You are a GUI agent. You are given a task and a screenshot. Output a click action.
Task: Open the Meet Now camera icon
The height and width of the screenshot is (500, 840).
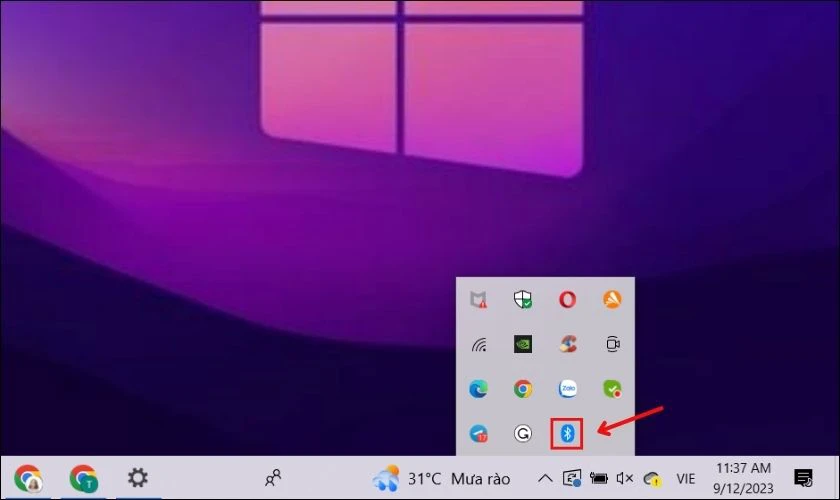pos(613,344)
